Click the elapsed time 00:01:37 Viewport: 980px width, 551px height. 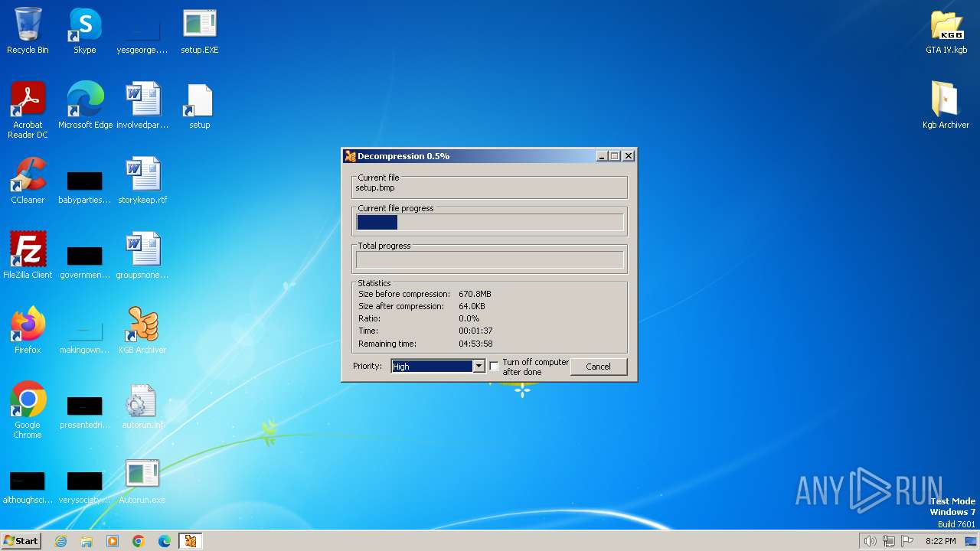pyautogui.click(x=475, y=331)
